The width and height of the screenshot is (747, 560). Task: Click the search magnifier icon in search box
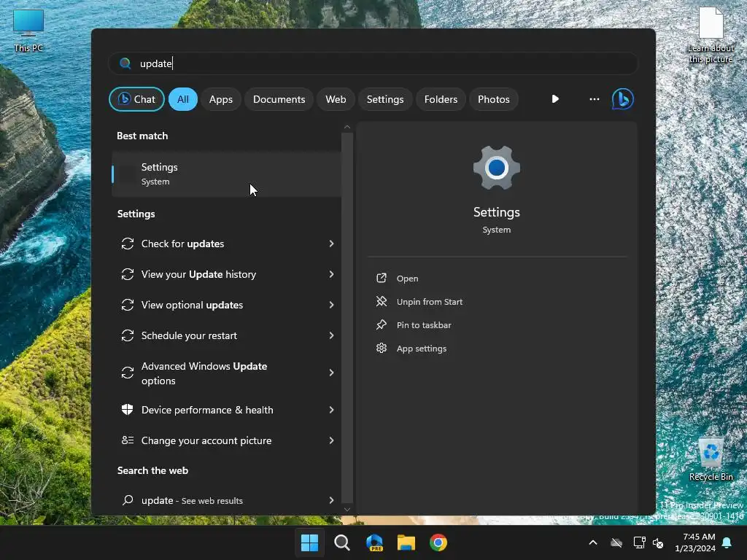click(x=125, y=63)
